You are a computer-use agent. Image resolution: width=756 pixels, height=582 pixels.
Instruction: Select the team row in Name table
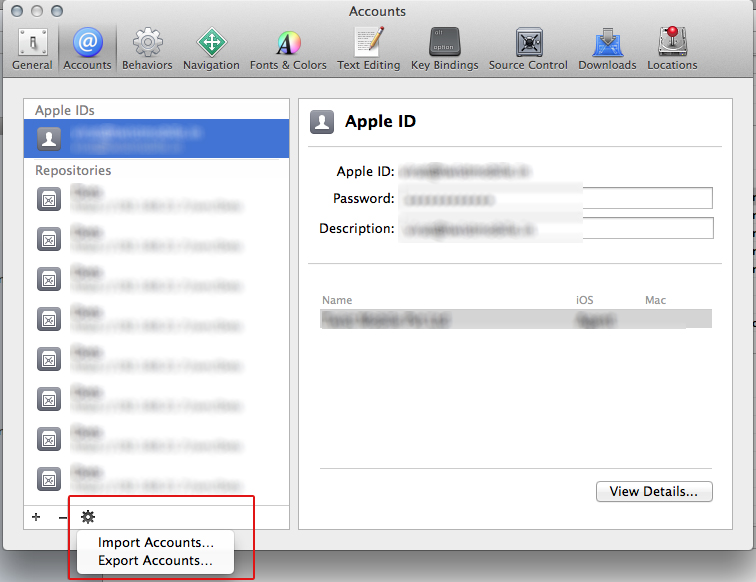point(515,319)
